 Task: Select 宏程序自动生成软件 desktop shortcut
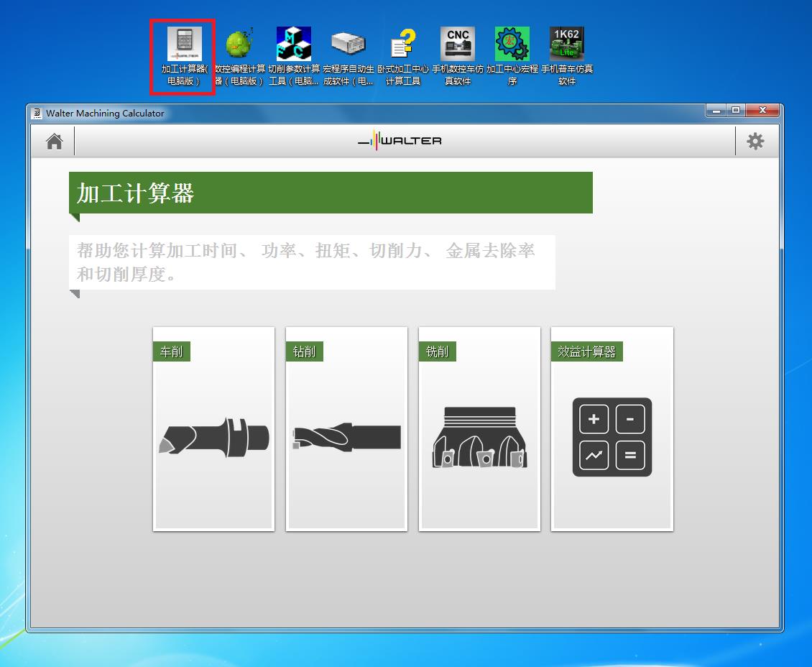[349, 45]
